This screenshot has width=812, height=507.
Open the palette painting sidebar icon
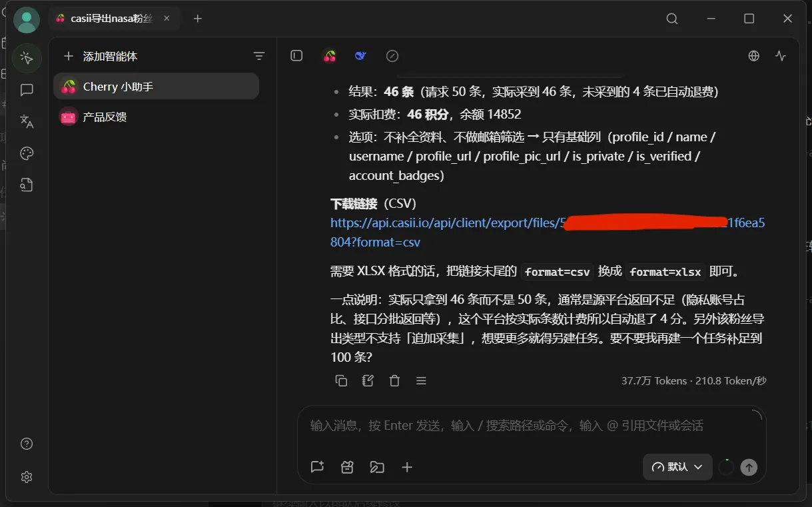[27, 153]
